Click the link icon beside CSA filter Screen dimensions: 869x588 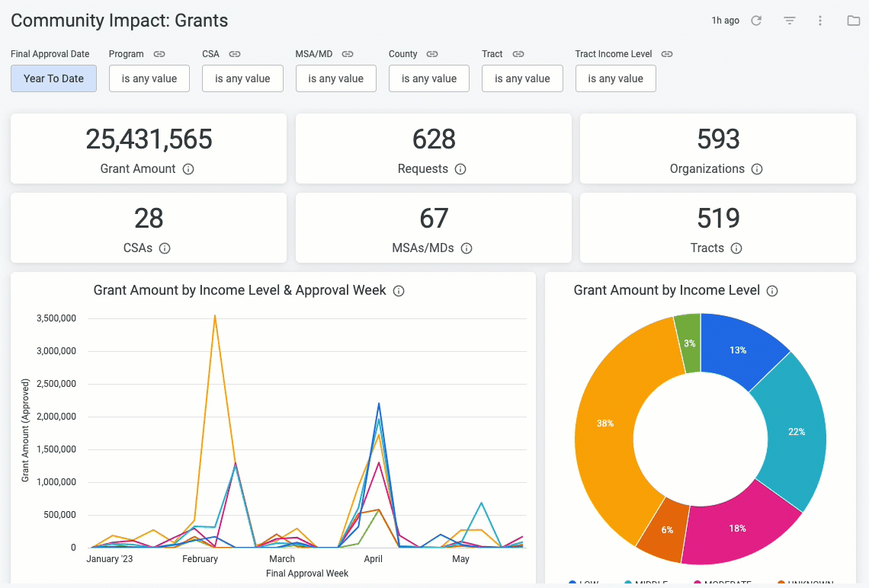[235, 54]
